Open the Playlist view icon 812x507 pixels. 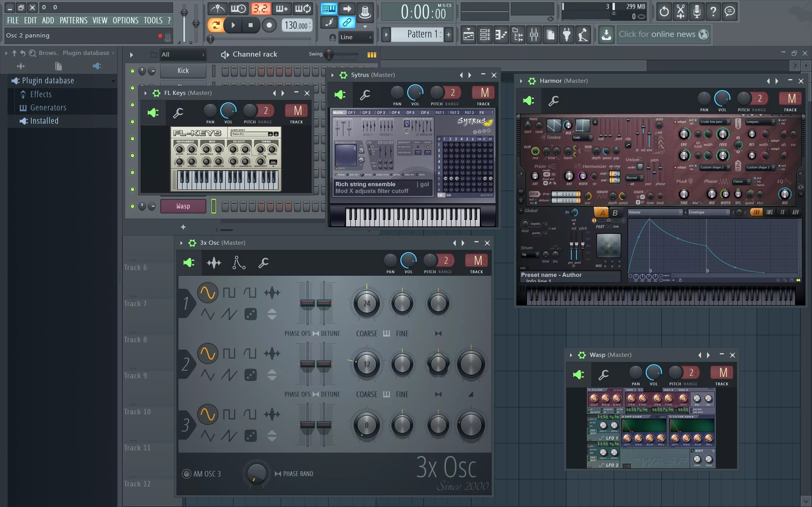[x=468, y=35]
